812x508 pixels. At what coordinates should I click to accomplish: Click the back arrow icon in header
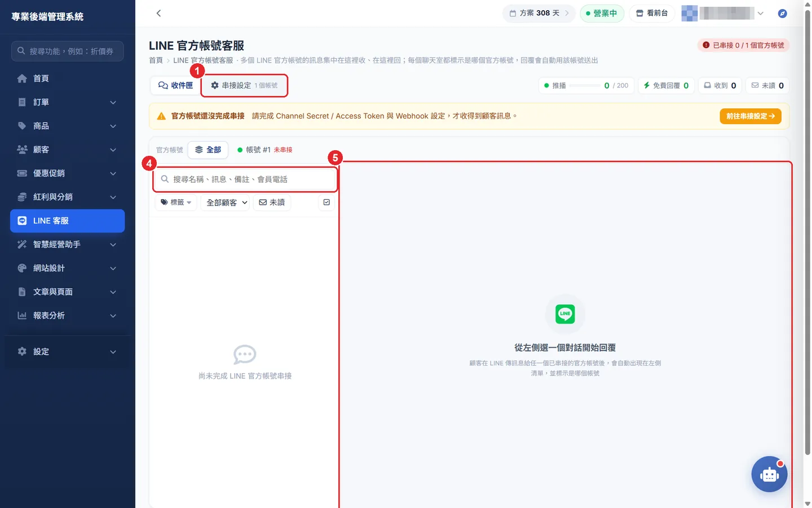(x=158, y=13)
